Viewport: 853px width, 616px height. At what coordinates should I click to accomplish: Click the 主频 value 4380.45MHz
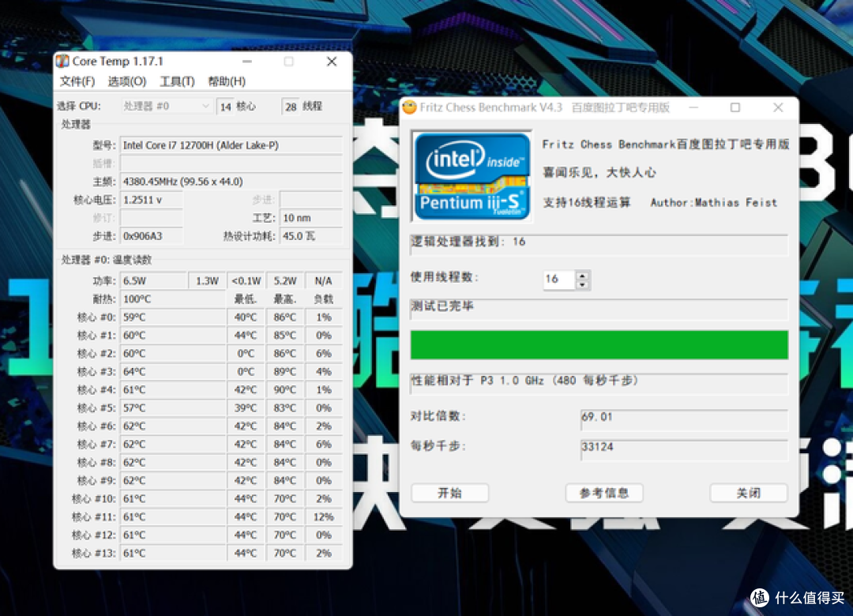[x=231, y=181]
